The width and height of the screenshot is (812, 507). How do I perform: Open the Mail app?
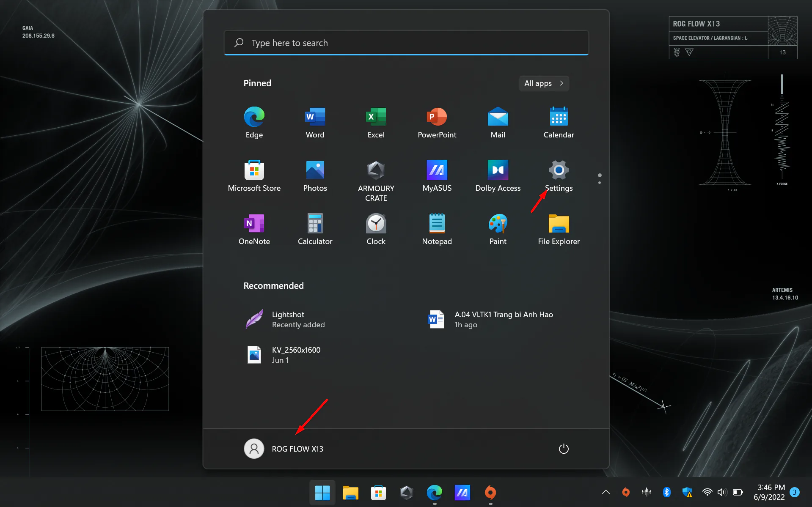[x=498, y=123]
